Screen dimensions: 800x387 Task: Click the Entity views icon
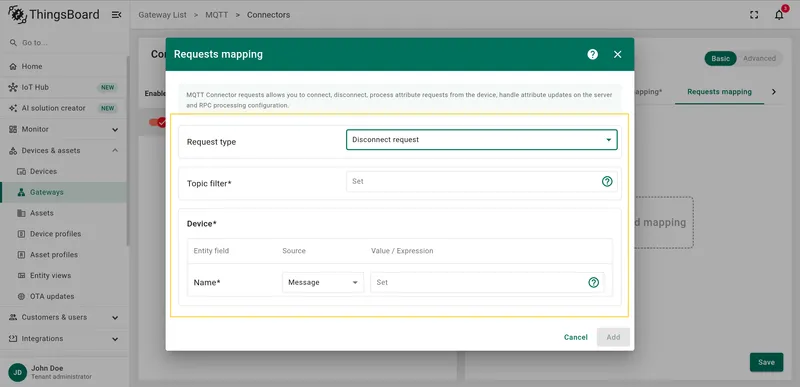(21, 275)
